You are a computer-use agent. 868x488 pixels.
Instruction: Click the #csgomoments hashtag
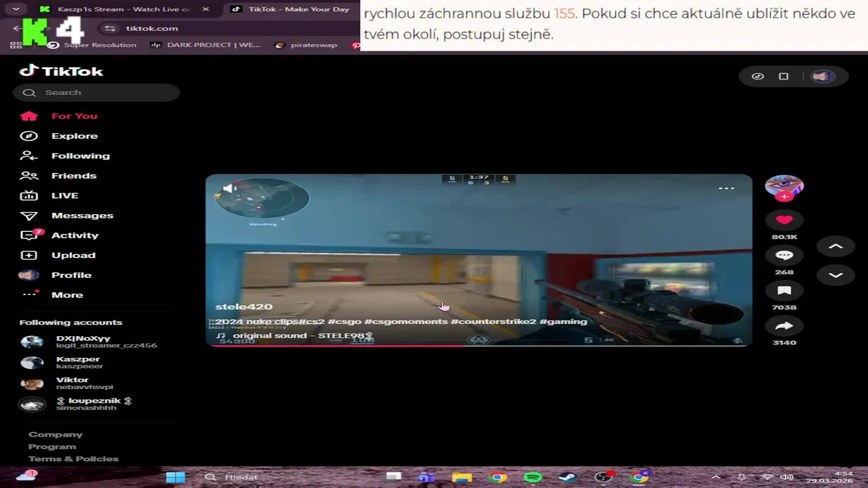406,321
